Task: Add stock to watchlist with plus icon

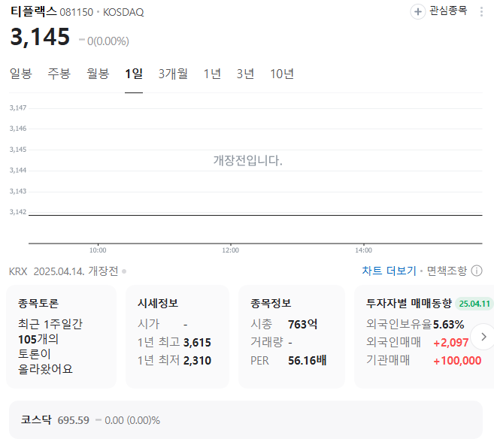Action: [418, 12]
